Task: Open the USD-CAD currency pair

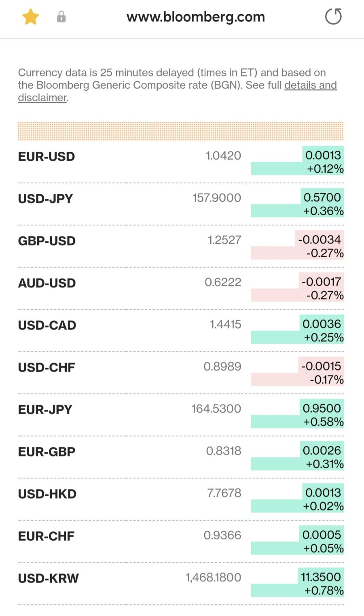Action: 47,325
